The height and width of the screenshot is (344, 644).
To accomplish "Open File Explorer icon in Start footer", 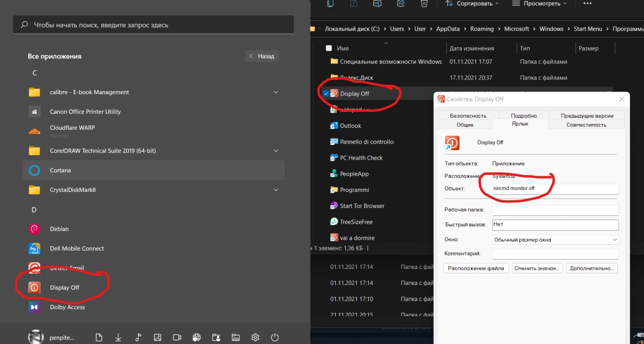I will (x=235, y=337).
